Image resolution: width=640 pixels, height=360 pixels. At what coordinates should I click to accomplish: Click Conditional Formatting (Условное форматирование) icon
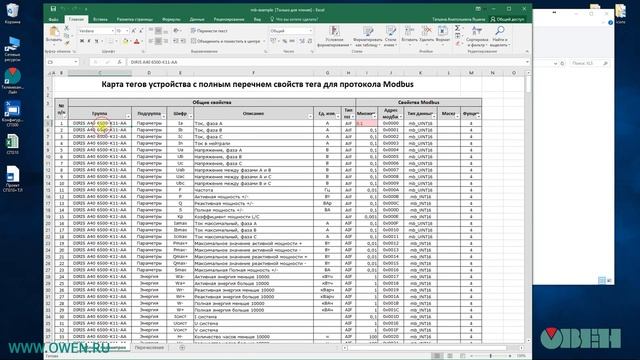[334, 31]
